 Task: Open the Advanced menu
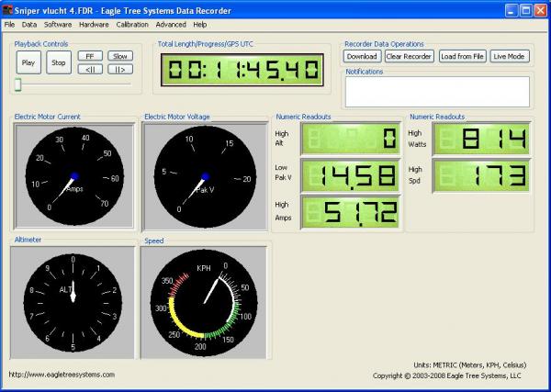coord(171,25)
